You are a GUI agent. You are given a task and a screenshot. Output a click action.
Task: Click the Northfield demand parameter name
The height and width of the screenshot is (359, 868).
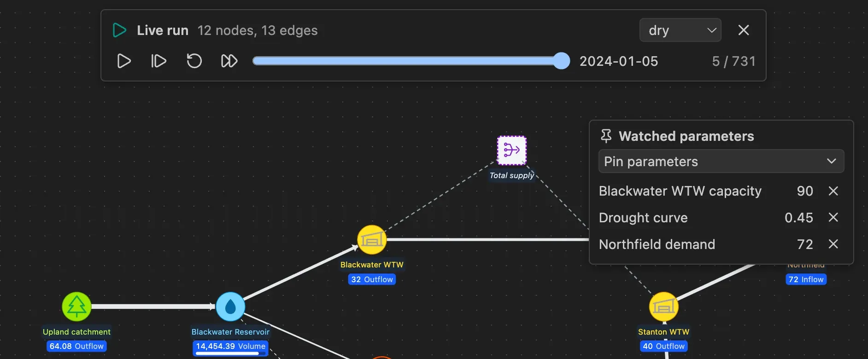657,244
